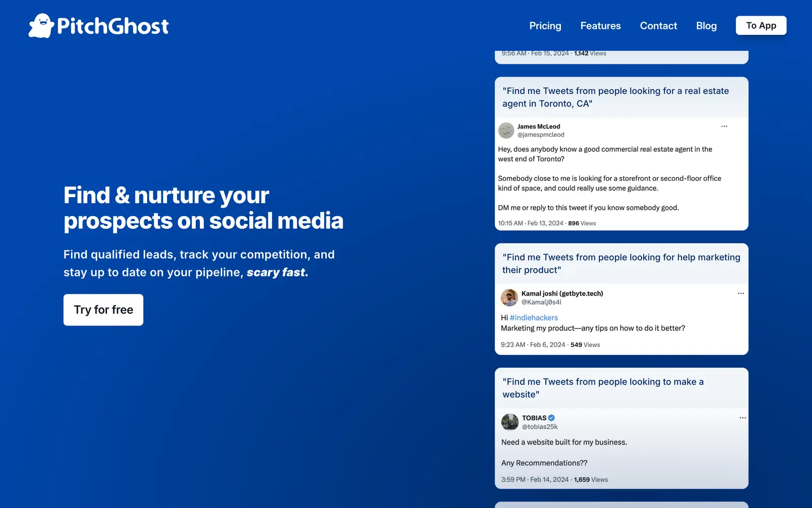The image size is (812, 508).
Task: Click the 9:23 AM Feb 6, 2024 timestamp
Action: (x=533, y=344)
